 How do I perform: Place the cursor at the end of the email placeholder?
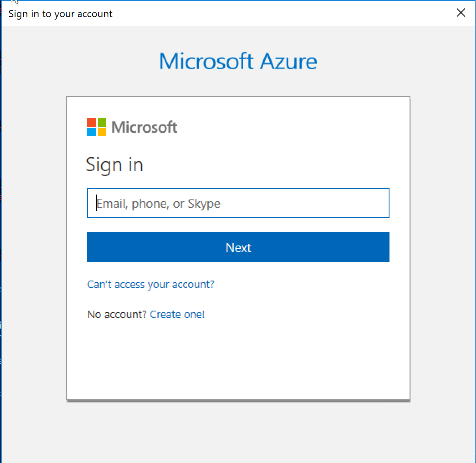pos(221,203)
